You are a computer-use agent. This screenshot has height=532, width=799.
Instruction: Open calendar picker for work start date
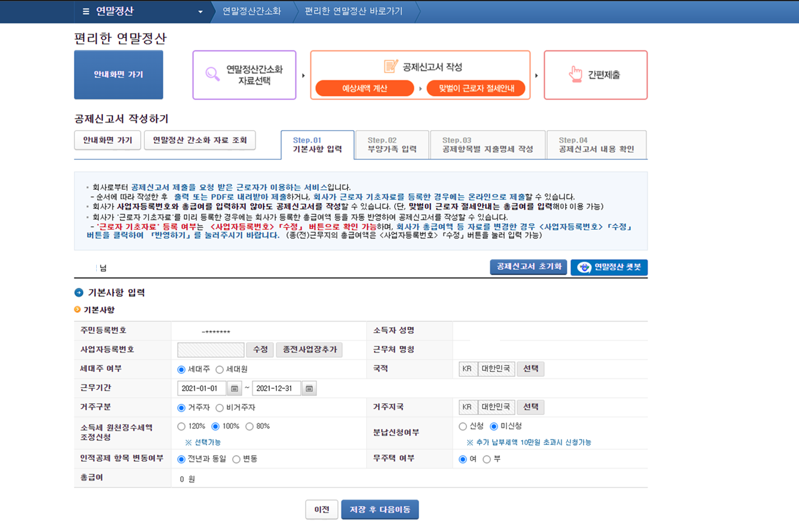pyautogui.click(x=234, y=388)
